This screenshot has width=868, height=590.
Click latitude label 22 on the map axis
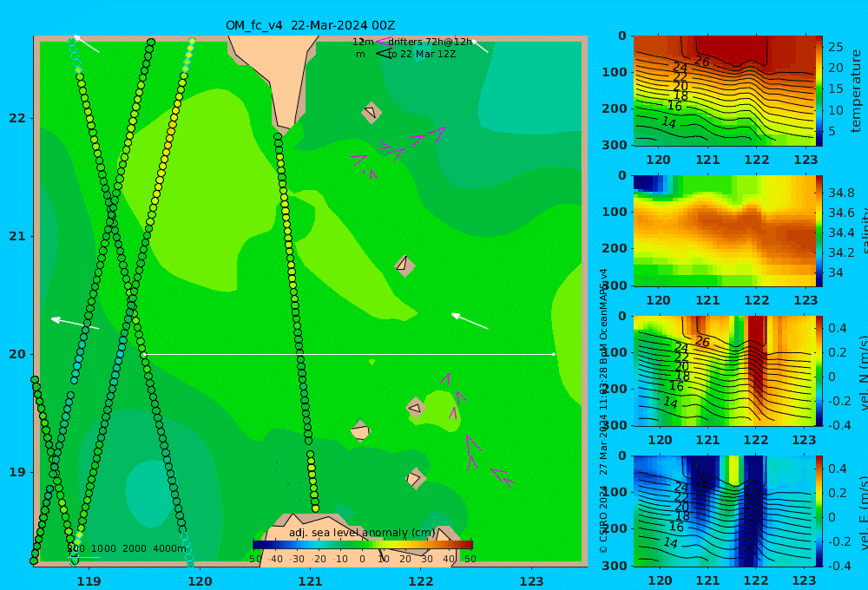[17, 118]
